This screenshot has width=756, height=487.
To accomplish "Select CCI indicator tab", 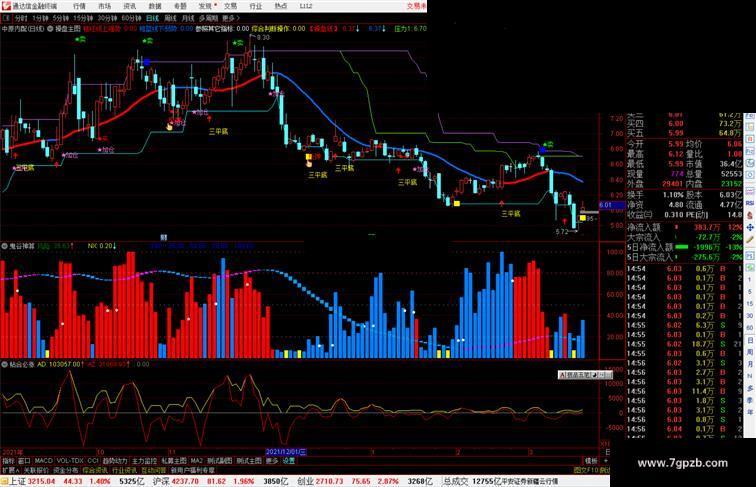I will point(93,461).
